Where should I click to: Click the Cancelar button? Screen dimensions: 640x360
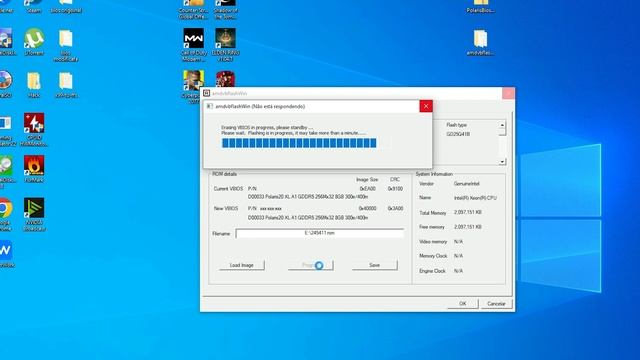point(496,304)
